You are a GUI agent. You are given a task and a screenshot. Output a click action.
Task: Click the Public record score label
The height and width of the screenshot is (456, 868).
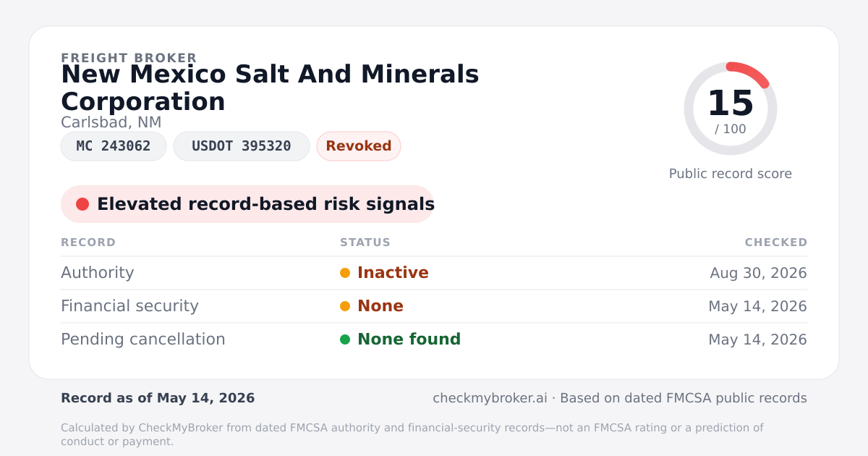731,174
